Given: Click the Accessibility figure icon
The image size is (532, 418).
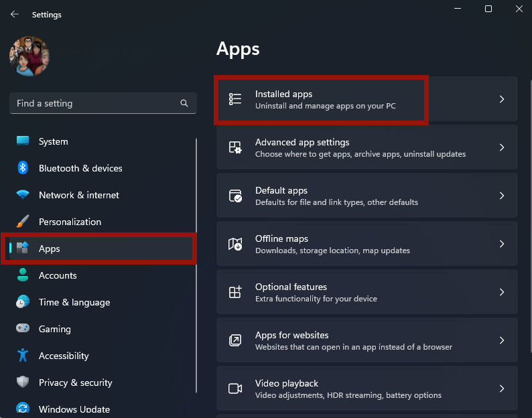Looking at the screenshot, I should pos(23,355).
